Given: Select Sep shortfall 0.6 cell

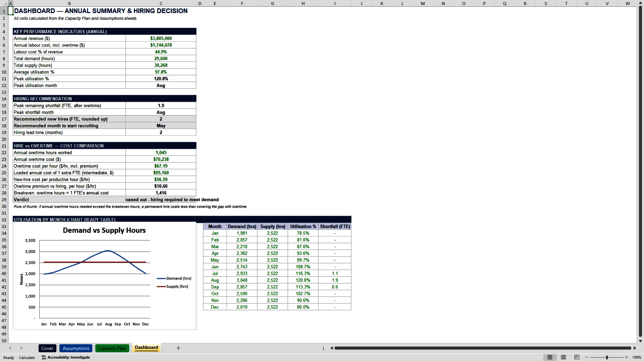Looking at the screenshot, I should 335,287.
